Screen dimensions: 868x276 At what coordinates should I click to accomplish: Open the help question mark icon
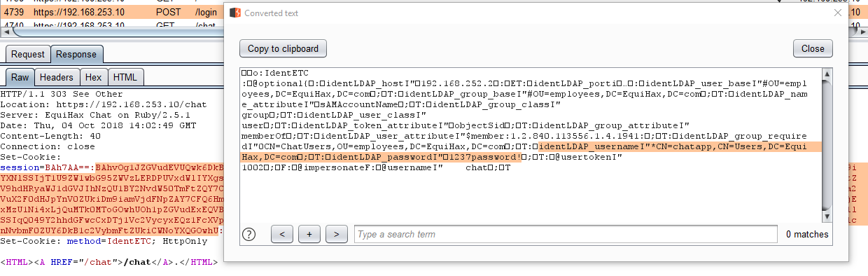click(248, 234)
